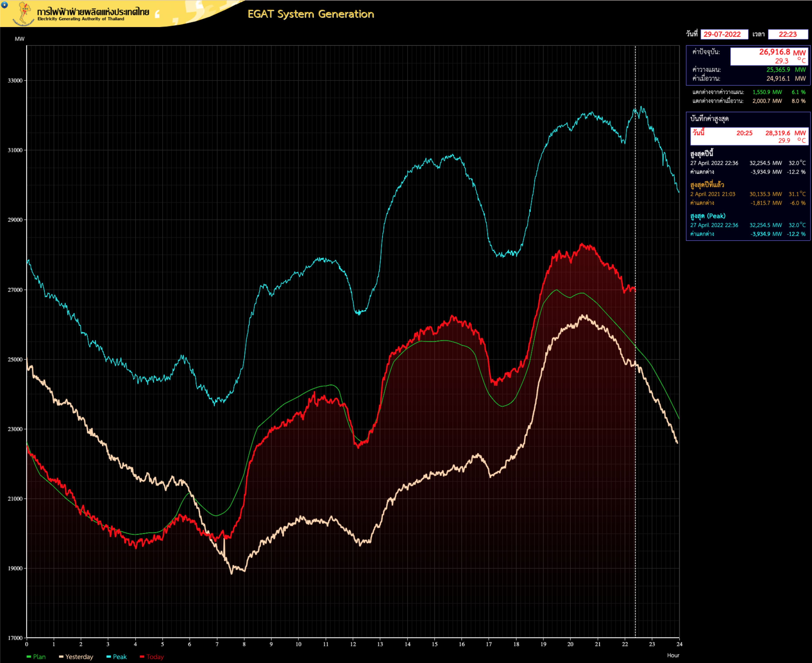Click the Hour axis label
This screenshot has height=663, width=812.
click(673, 655)
